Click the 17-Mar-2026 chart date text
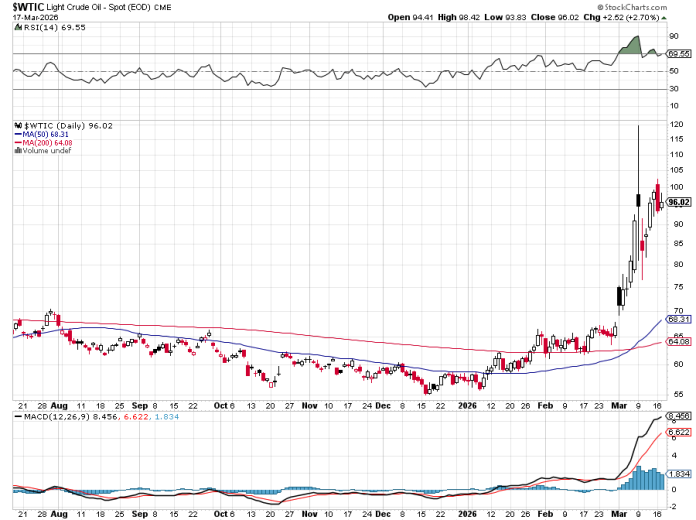 tap(35, 17)
